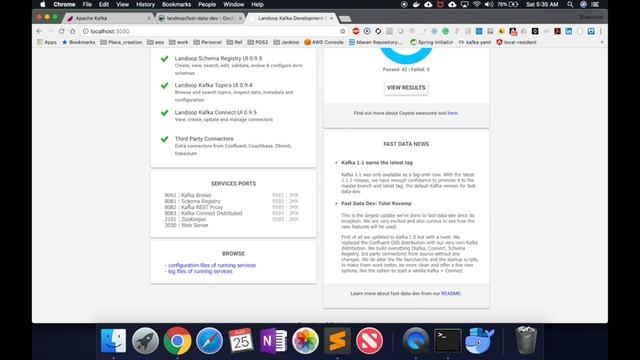Open the File menu
Viewport: 640px width, 360px height.
coord(87,4)
